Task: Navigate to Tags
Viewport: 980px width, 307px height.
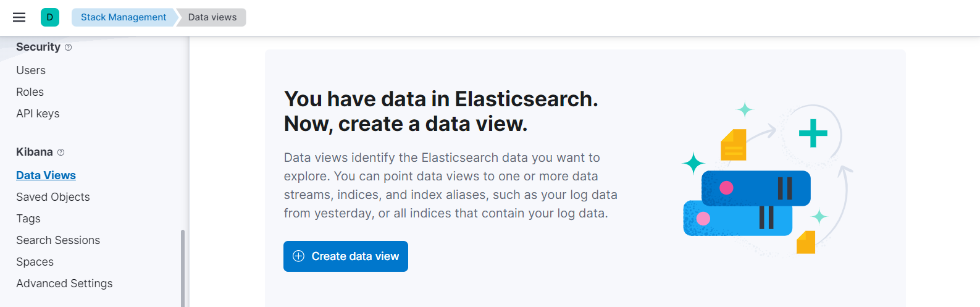Action: coord(28,219)
